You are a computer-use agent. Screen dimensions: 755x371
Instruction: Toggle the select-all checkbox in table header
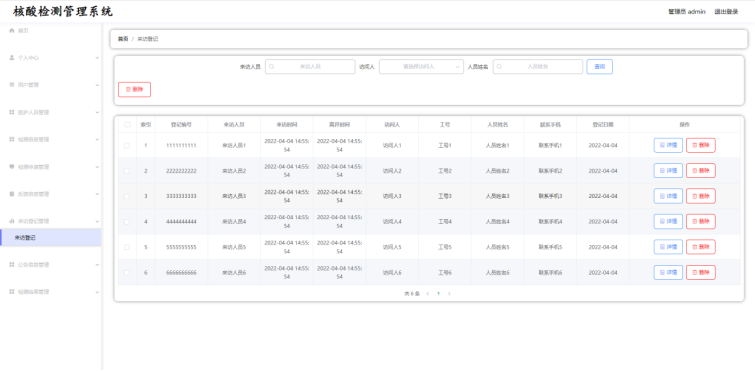coord(127,125)
